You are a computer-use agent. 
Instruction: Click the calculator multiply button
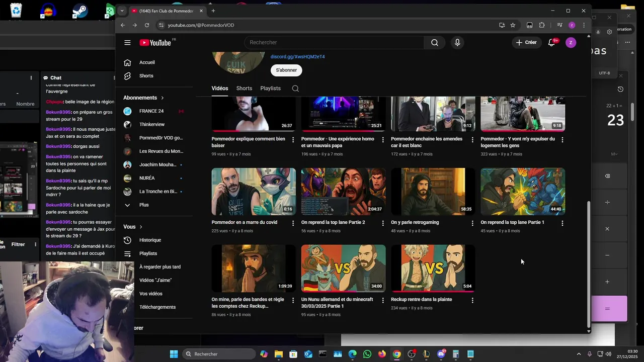(607, 229)
